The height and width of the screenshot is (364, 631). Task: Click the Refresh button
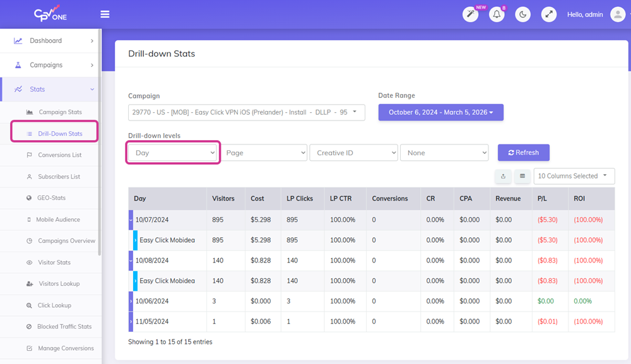tap(523, 153)
